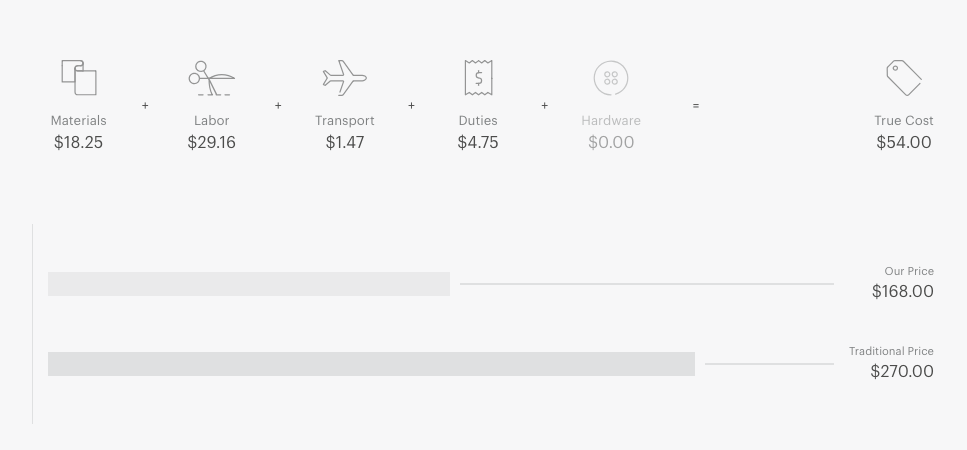Click the Transport airplane icon
The width and height of the screenshot is (967, 450).
click(345, 78)
